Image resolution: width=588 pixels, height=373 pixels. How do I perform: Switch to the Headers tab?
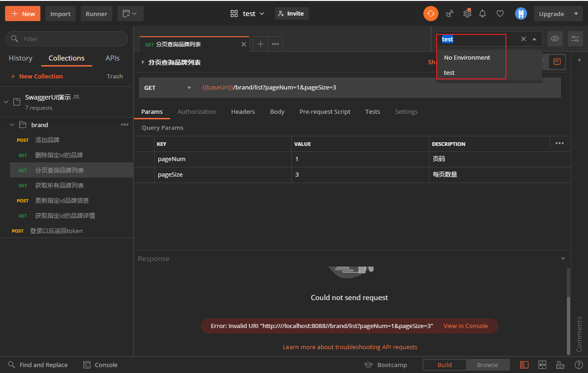[x=243, y=111]
